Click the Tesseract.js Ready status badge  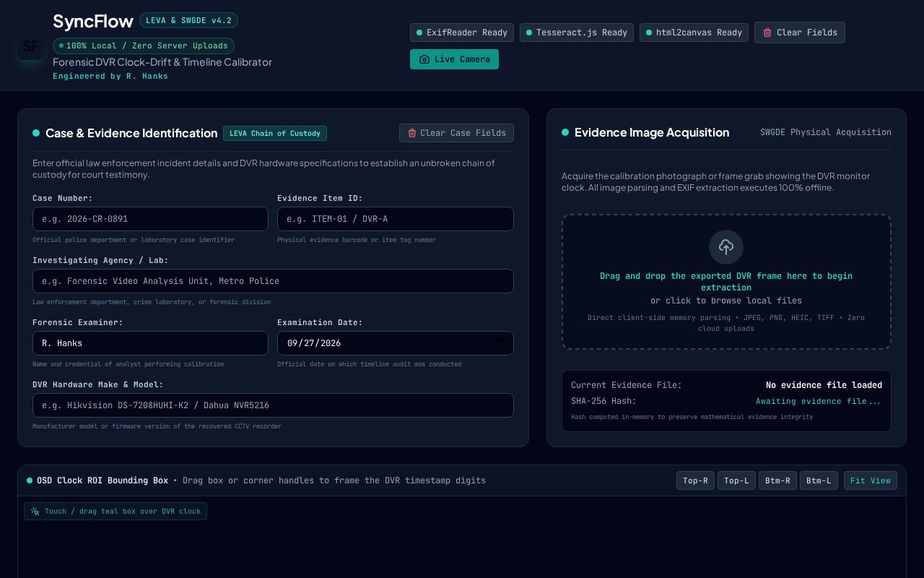[x=577, y=33]
